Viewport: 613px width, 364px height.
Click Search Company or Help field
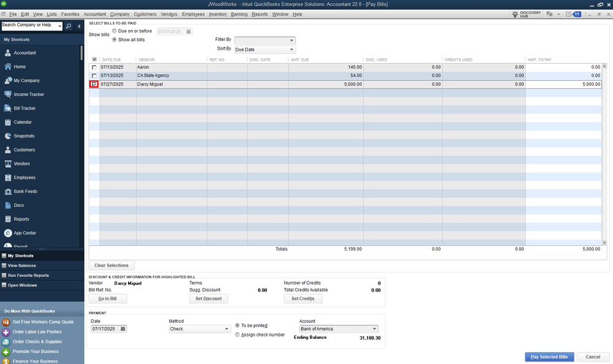[29, 26]
